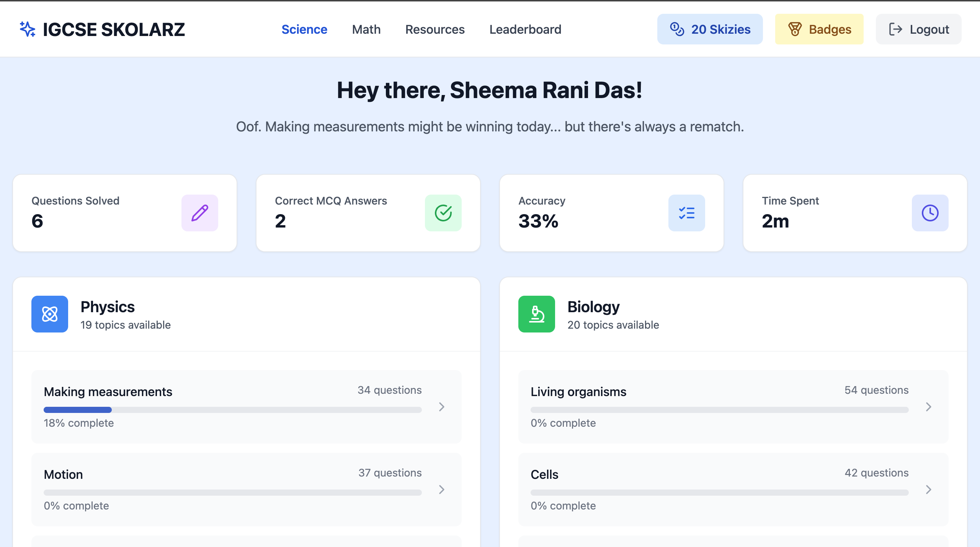Viewport: 980px width, 547px height.
Task: Expand the Cells topic chevron
Action: [x=929, y=490]
